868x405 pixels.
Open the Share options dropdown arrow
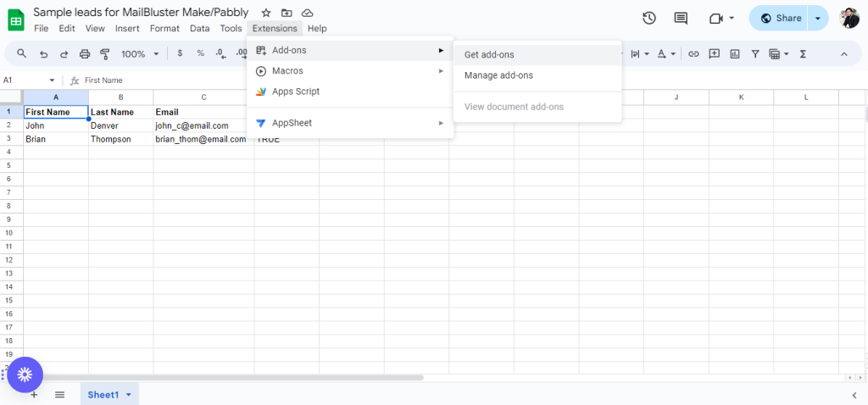coord(818,19)
